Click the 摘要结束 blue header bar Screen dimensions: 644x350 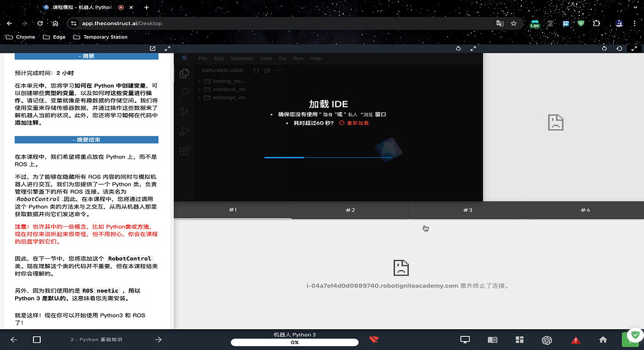[86, 140]
